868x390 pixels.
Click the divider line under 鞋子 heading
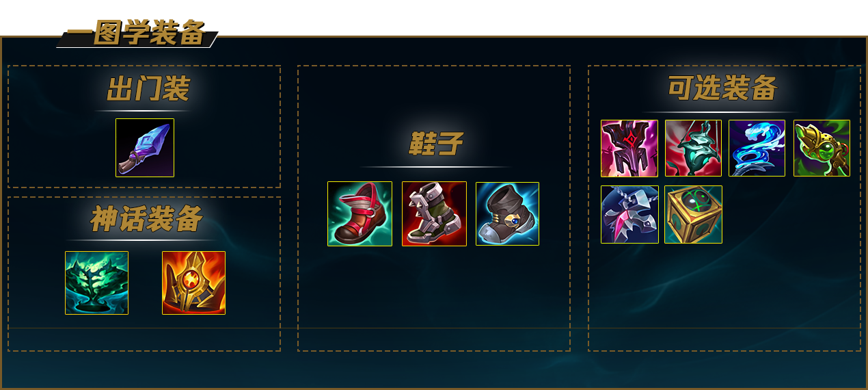435,167
